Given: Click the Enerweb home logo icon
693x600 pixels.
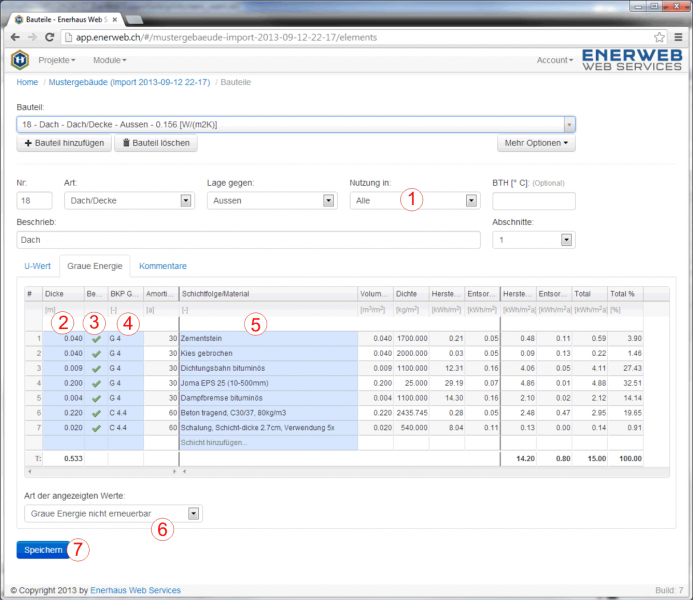Looking at the screenshot, I should click(x=19, y=60).
